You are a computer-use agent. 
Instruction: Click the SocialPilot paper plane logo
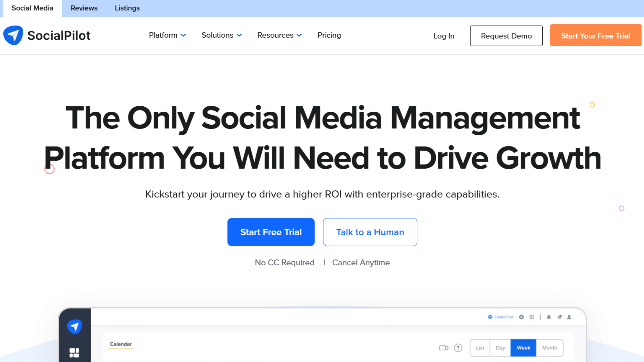[13, 35]
